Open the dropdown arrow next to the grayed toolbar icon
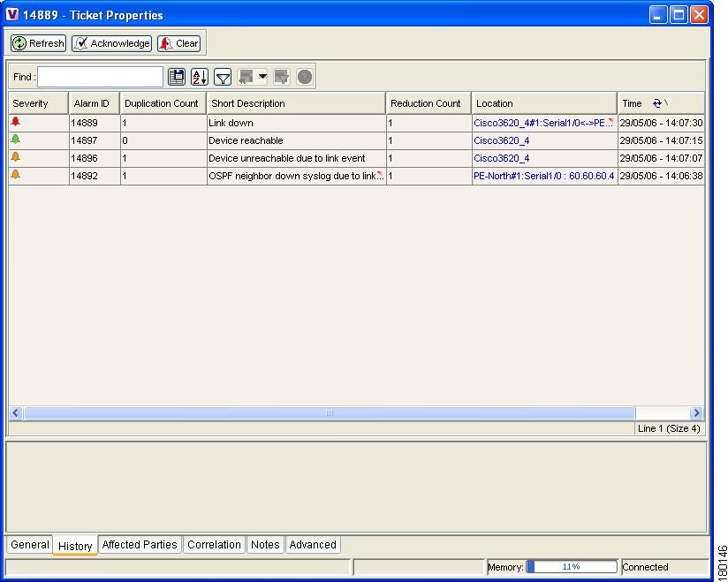Viewport: 728px width, 582px height. click(x=262, y=78)
